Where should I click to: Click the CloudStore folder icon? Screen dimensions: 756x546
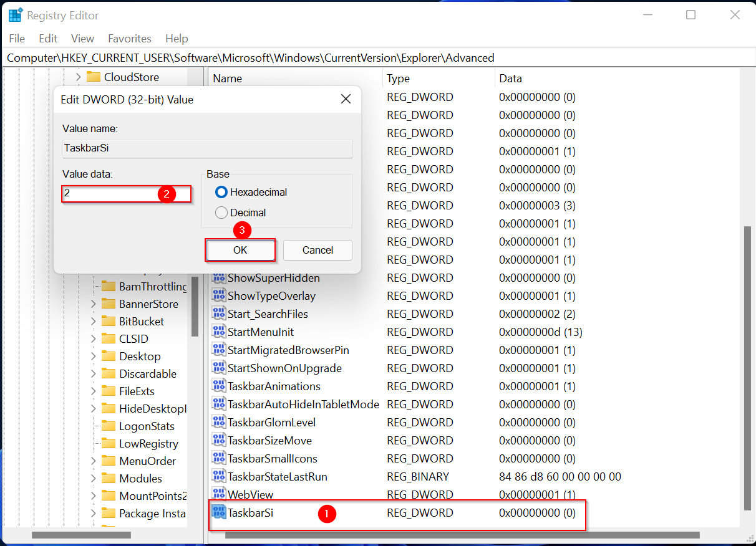tap(94, 77)
